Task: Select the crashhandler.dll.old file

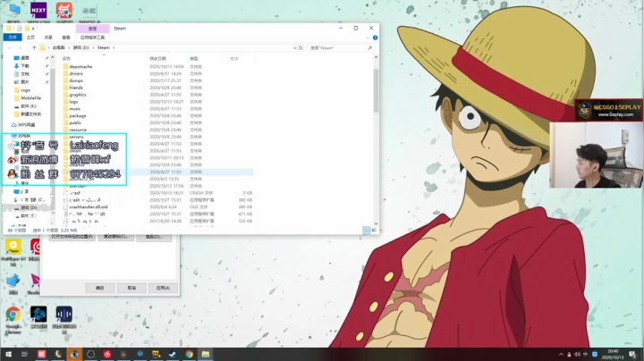Action: (x=89, y=206)
